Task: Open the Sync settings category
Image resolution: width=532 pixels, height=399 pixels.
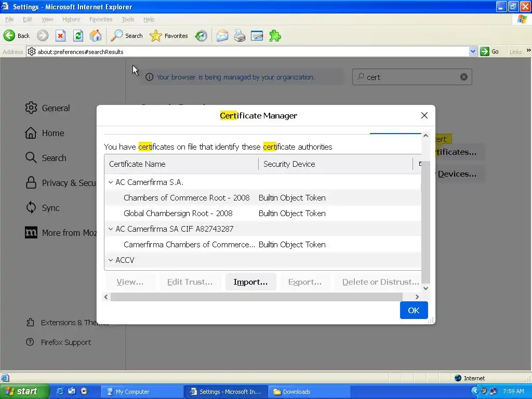Action: (43, 208)
